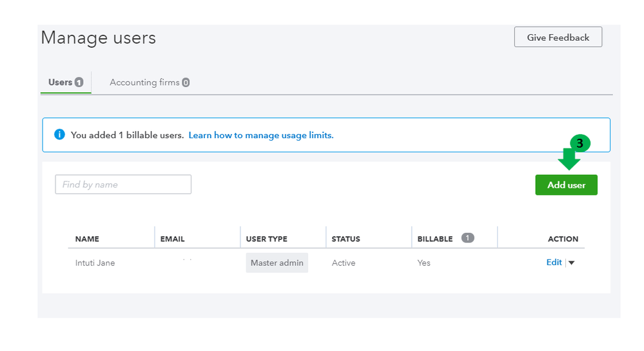Viewport: 644px width, 351px height.
Task: Select the Intuti Jane name cell
Action: 95,263
